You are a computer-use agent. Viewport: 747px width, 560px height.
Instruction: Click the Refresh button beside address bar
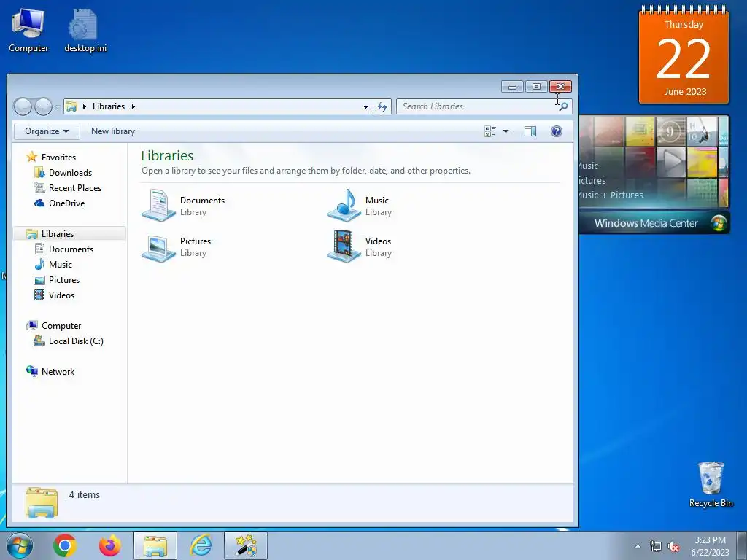(382, 106)
